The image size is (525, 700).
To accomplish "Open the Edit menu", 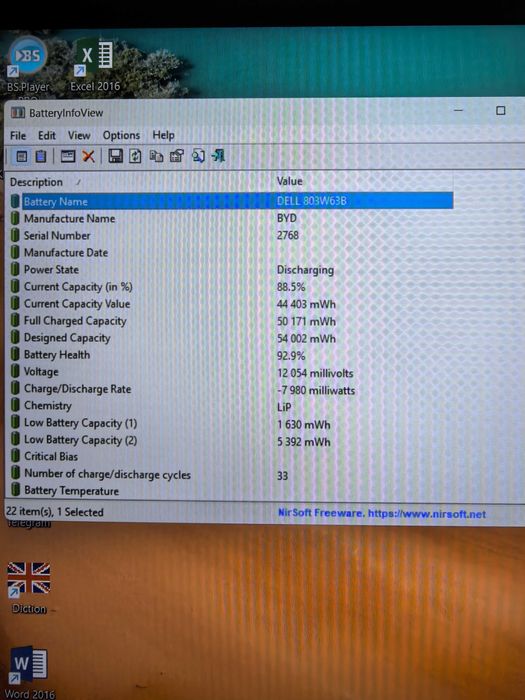I will coord(47,135).
